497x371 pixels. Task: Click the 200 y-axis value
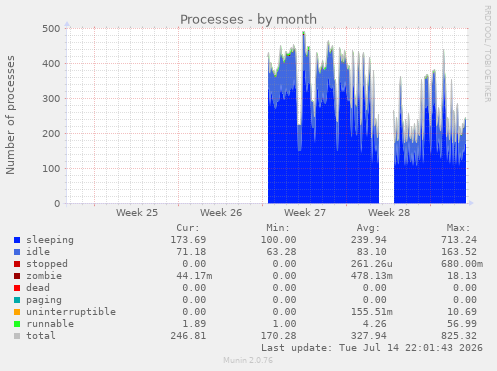[51, 134]
